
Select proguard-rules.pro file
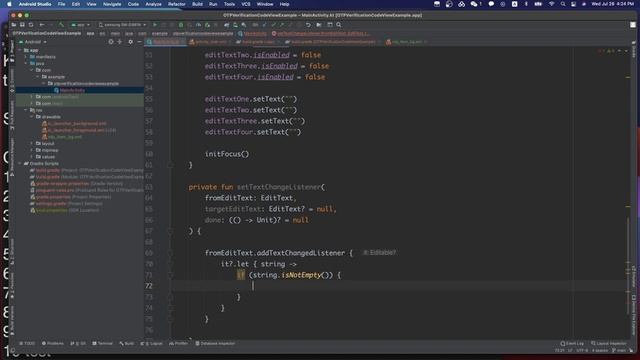[x=87, y=190]
